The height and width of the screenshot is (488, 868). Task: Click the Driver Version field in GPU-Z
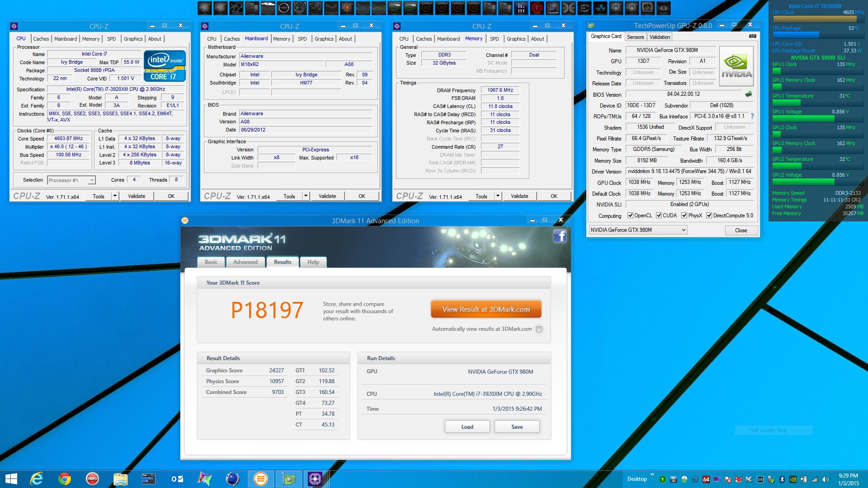pos(689,172)
